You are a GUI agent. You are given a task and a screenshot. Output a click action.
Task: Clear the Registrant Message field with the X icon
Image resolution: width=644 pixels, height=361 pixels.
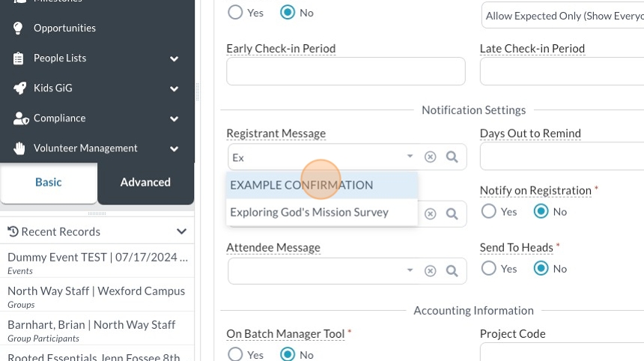430,157
